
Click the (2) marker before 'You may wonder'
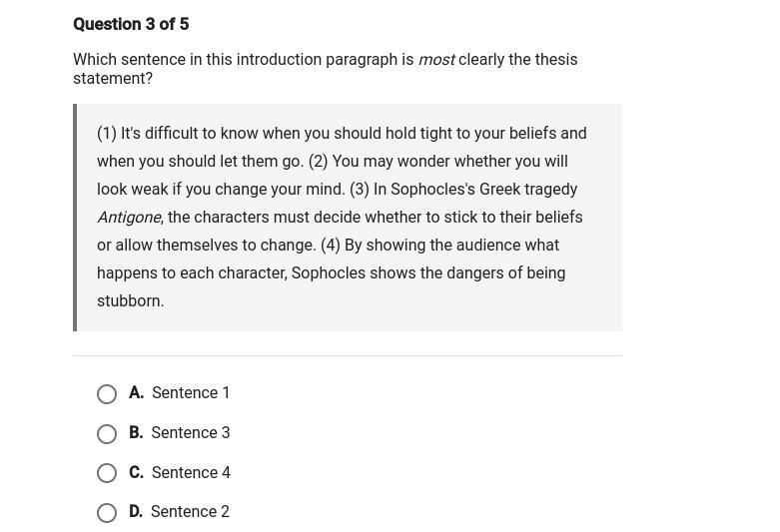318,161
